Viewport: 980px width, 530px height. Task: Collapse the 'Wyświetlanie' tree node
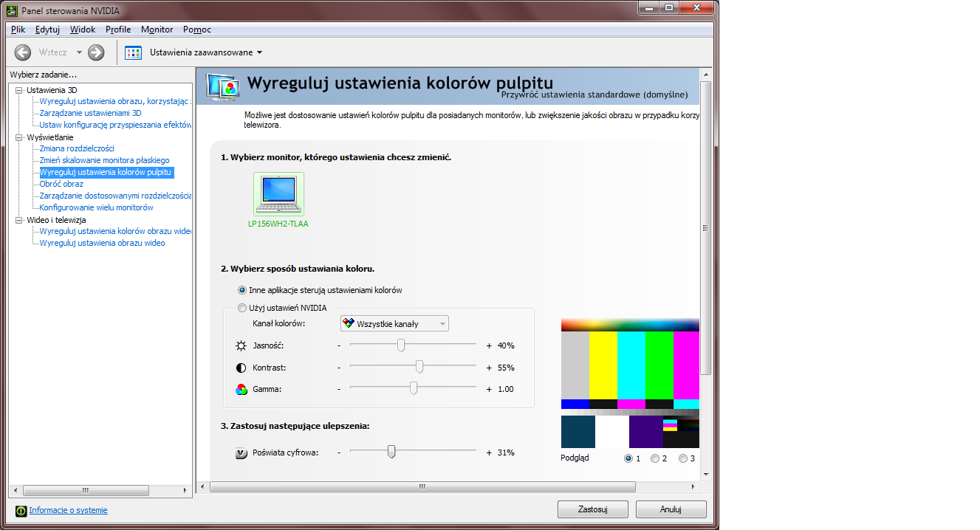click(x=19, y=137)
